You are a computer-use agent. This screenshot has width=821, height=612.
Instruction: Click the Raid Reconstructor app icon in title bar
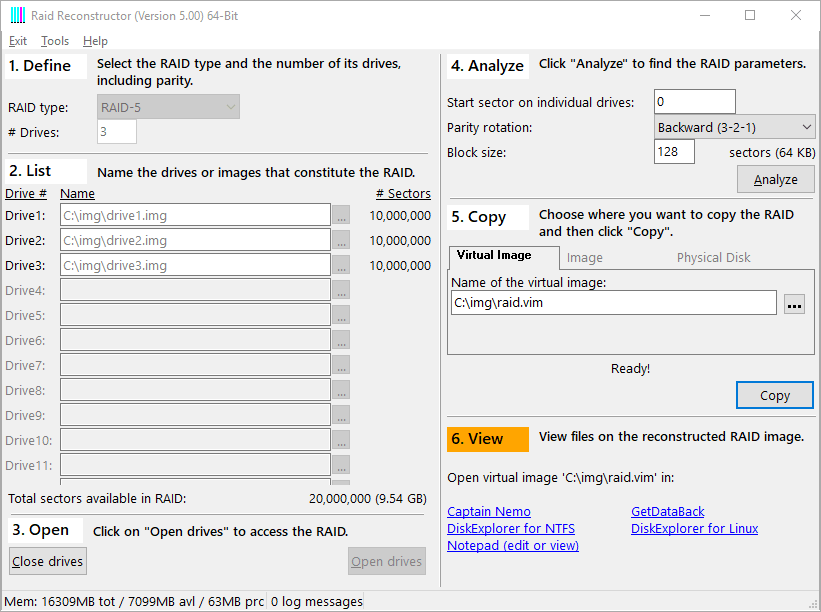pos(16,16)
